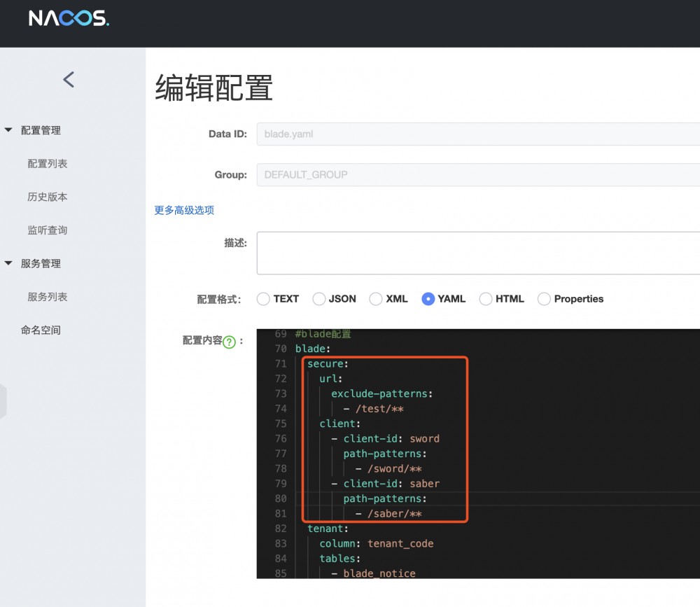Click the 编辑配置 page title
This screenshot has height=607, width=700.
(x=213, y=88)
